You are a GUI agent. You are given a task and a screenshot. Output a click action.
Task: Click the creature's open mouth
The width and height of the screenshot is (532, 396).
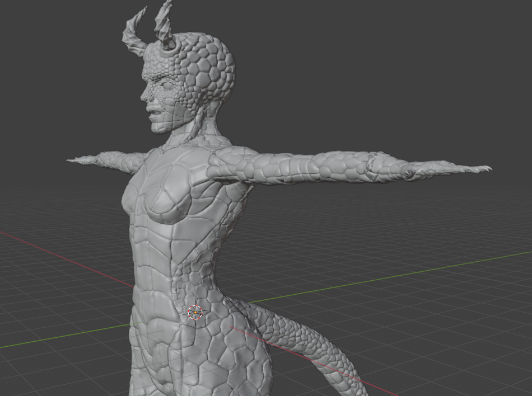[x=153, y=110]
